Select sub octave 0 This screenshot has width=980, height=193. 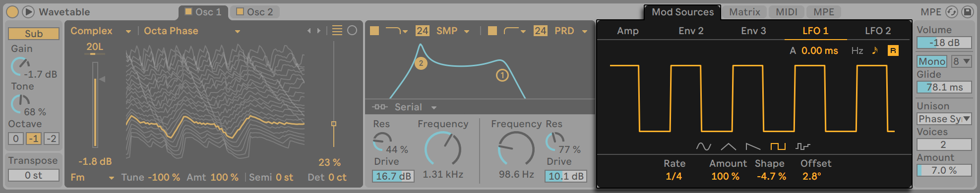16,139
